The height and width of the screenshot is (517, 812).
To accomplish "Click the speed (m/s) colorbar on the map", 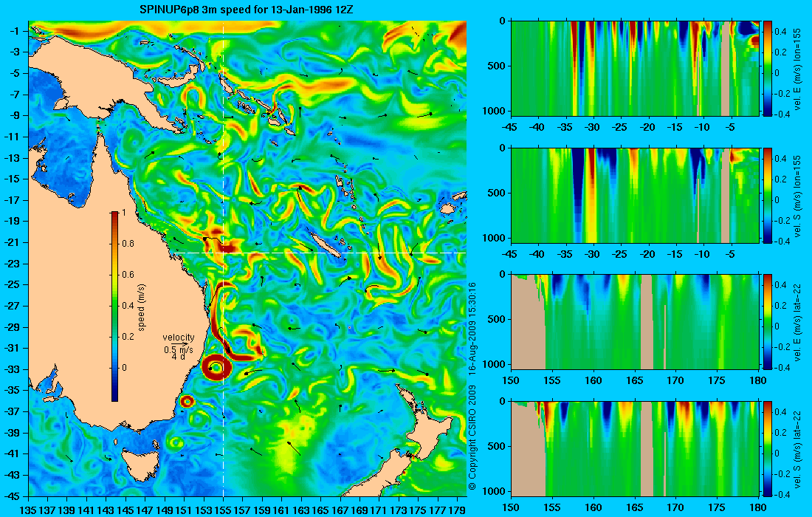I will point(114,307).
